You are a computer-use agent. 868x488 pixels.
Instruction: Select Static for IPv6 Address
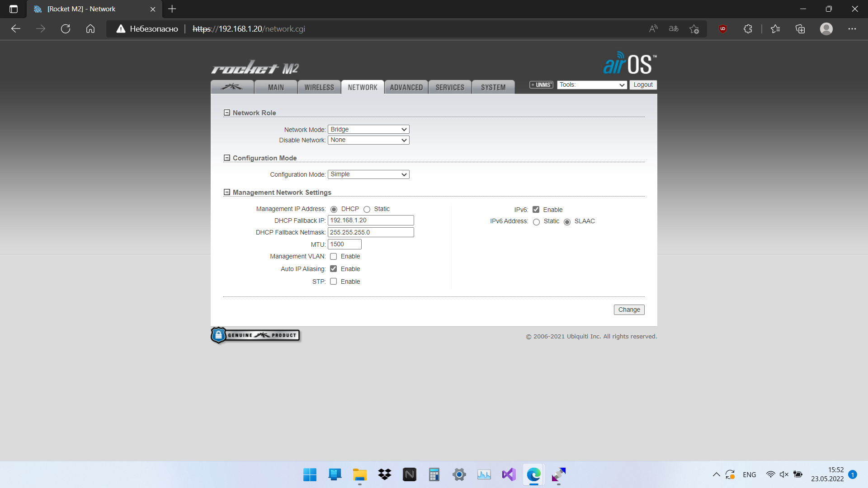(x=536, y=222)
